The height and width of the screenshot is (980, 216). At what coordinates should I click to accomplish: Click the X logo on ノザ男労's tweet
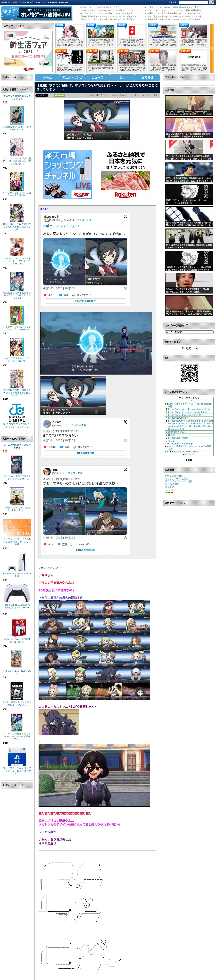click(x=125, y=422)
